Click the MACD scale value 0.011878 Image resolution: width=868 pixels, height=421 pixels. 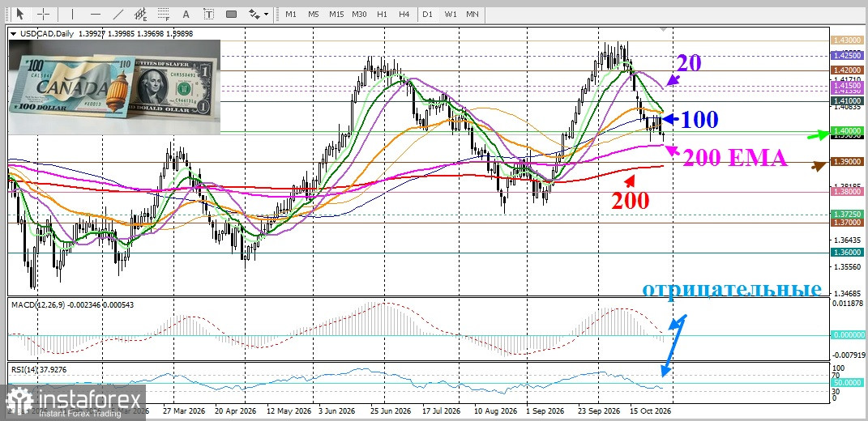pos(847,303)
